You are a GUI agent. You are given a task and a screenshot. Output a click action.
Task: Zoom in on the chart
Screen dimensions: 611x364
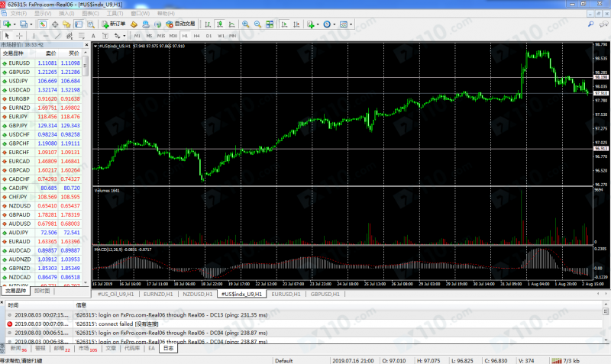tap(246, 24)
